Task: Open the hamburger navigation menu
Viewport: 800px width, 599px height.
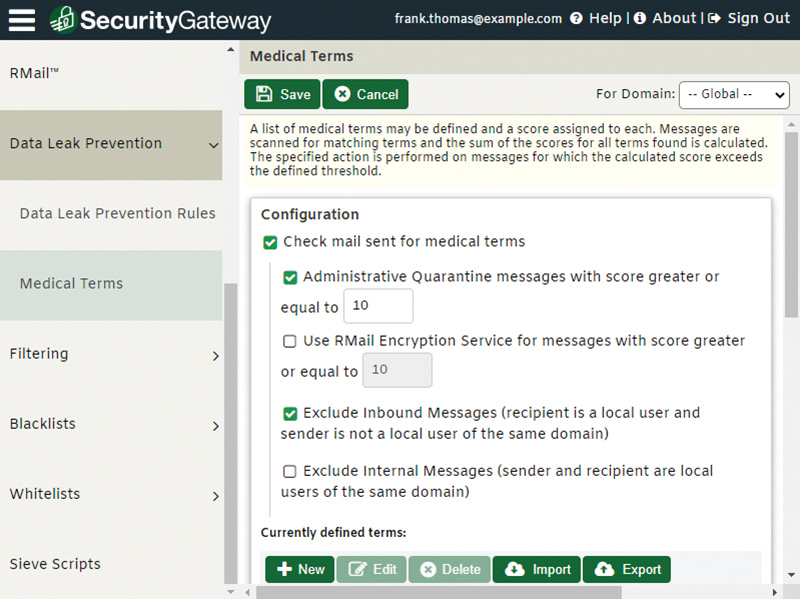Action: (x=22, y=20)
